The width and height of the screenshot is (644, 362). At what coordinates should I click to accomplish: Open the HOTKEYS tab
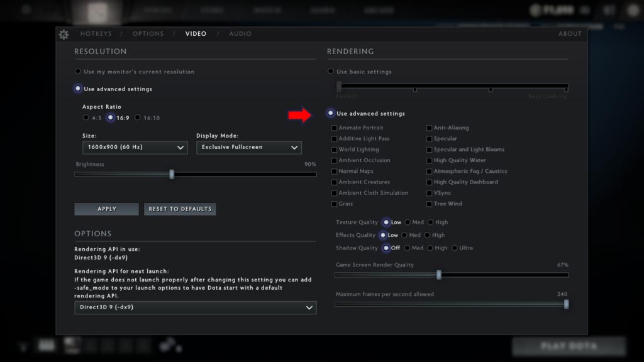97,34
